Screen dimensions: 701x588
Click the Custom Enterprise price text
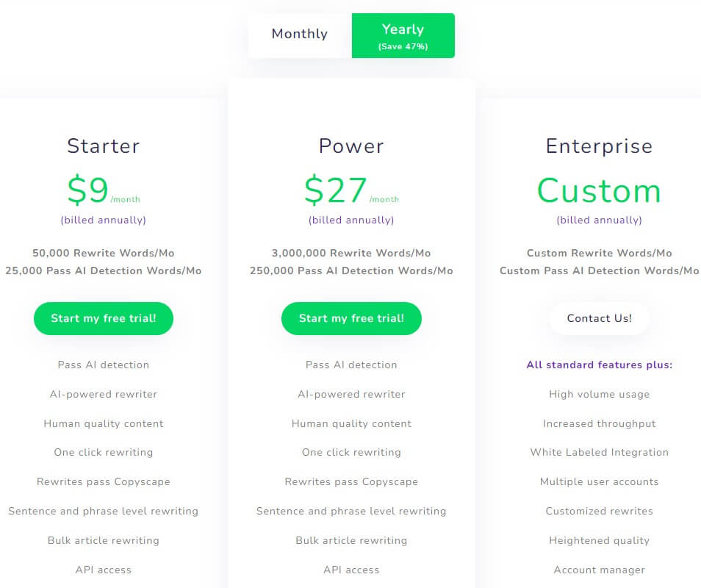[599, 190]
